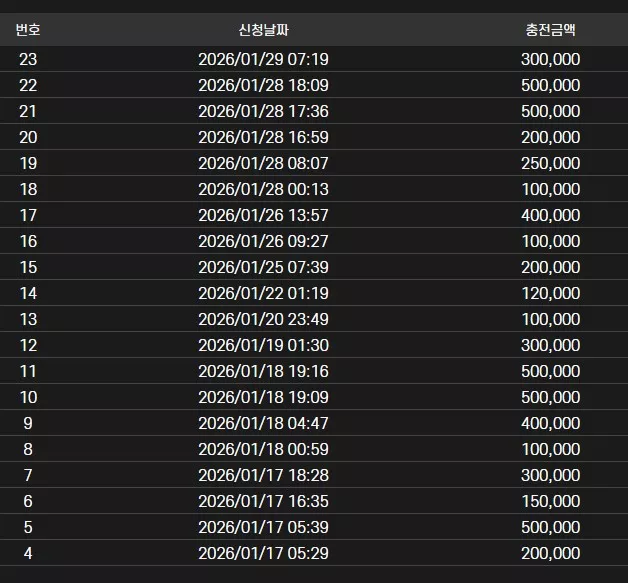Select row number 9
This screenshot has height=583, width=628.
(x=28, y=423)
